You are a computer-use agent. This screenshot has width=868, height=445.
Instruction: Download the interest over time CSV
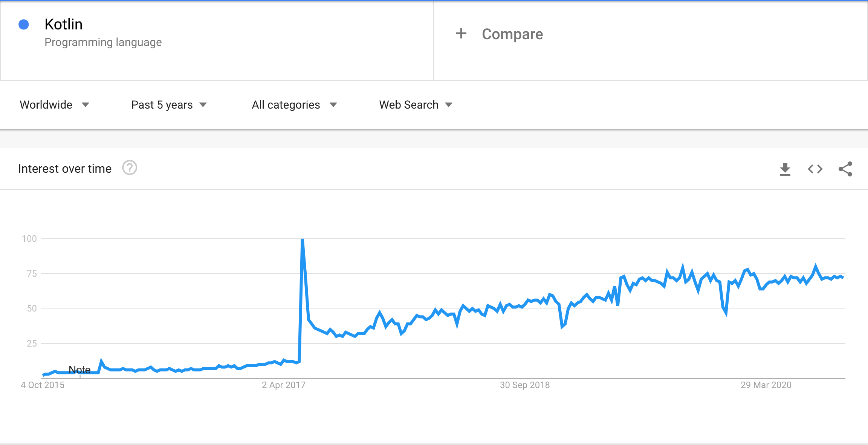(x=785, y=169)
